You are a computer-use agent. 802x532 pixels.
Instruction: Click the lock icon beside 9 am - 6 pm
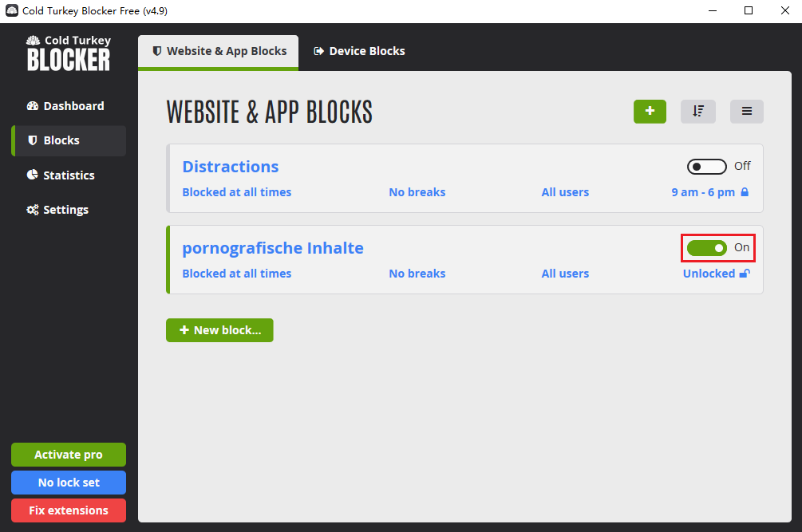[x=745, y=192]
